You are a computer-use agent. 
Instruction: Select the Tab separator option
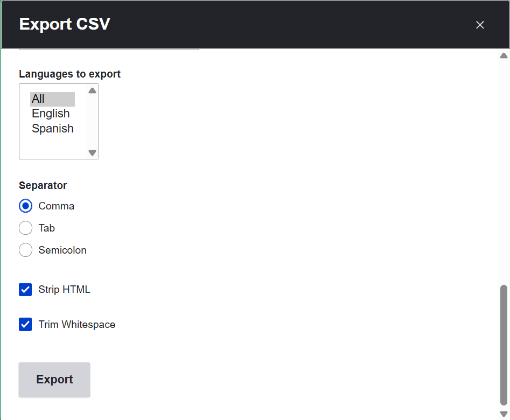25,228
